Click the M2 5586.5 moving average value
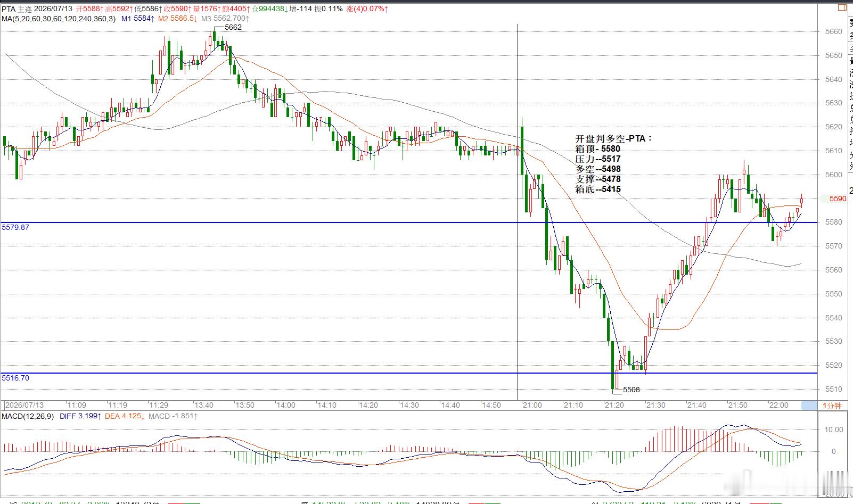The image size is (853, 504). 177,19
